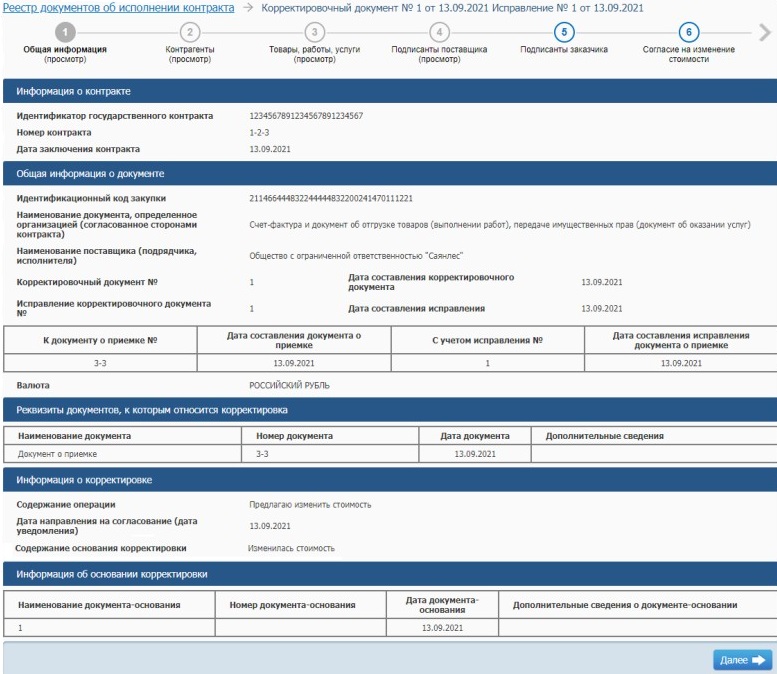The image size is (777, 674).
Task: Select Дата составления исправления value 13.09.2021
Action: tap(602, 308)
